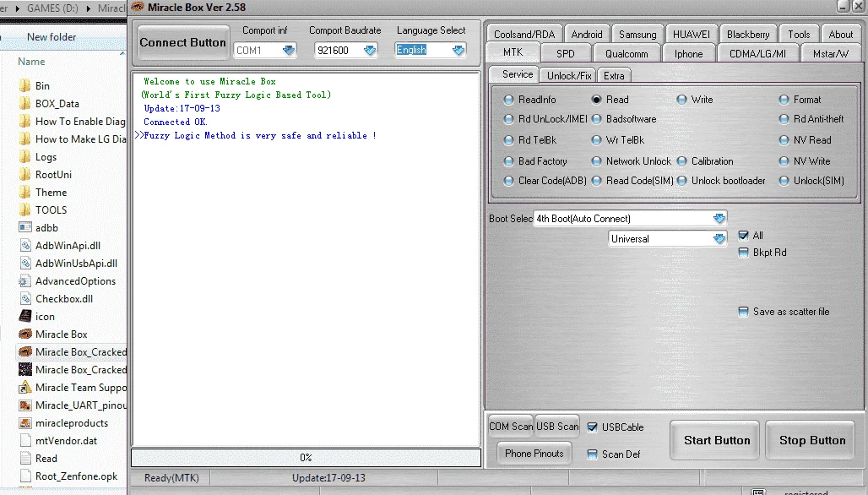Click the Miracle Box title bar eye icon
The image size is (868, 495).
138,8
